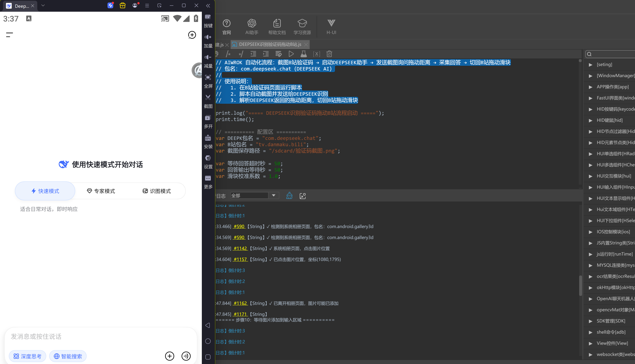Click the 截图 screenshot scissors icon

(x=208, y=97)
